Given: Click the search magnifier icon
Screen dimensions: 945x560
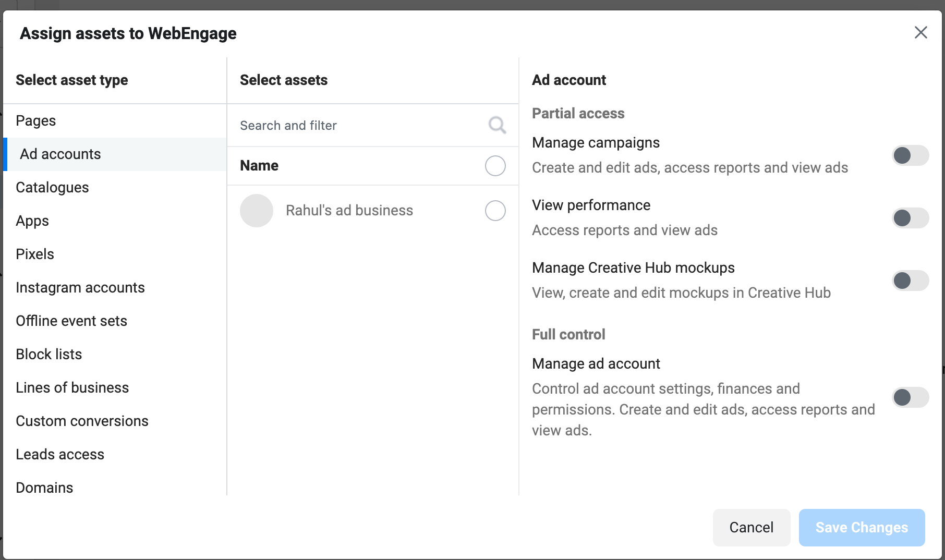Looking at the screenshot, I should pyautogui.click(x=497, y=125).
